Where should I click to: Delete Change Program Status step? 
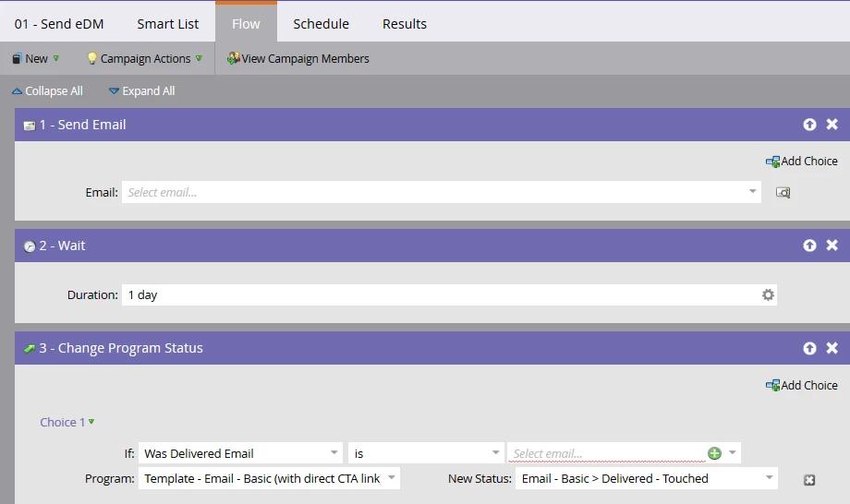(x=832, y=348)
